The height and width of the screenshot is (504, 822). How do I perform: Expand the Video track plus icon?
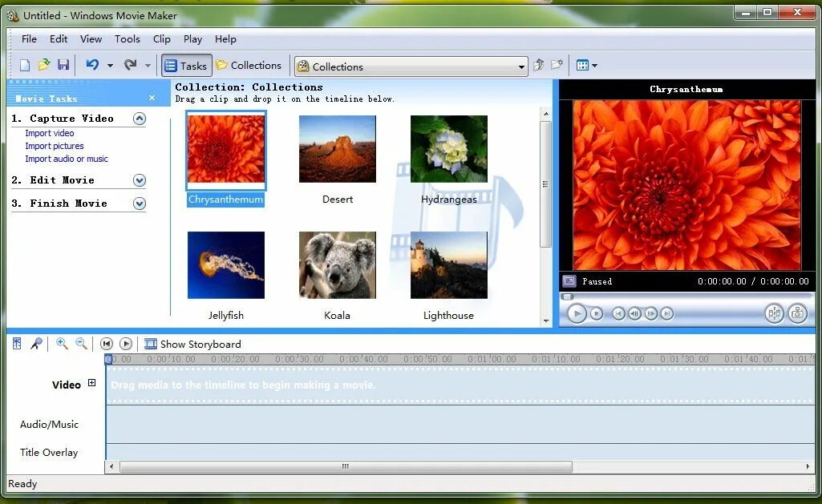tap(91, 383)
